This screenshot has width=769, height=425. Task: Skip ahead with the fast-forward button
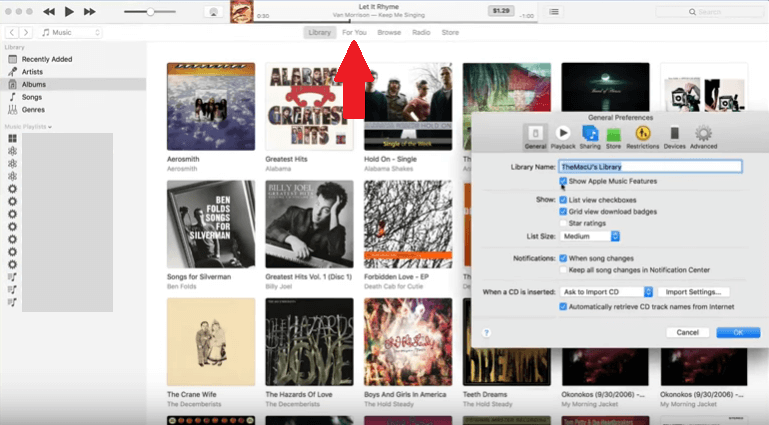click(89, 11)
